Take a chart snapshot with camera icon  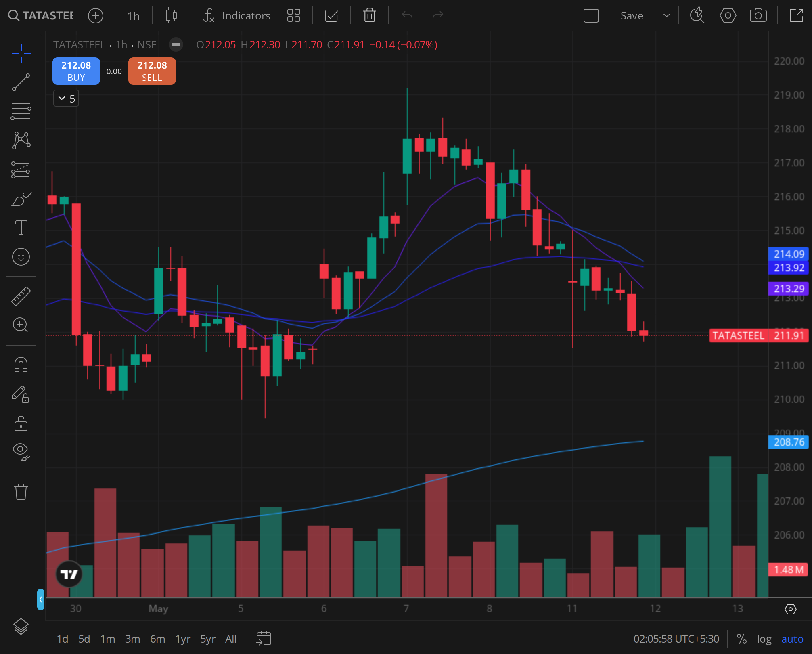point(758,16)
